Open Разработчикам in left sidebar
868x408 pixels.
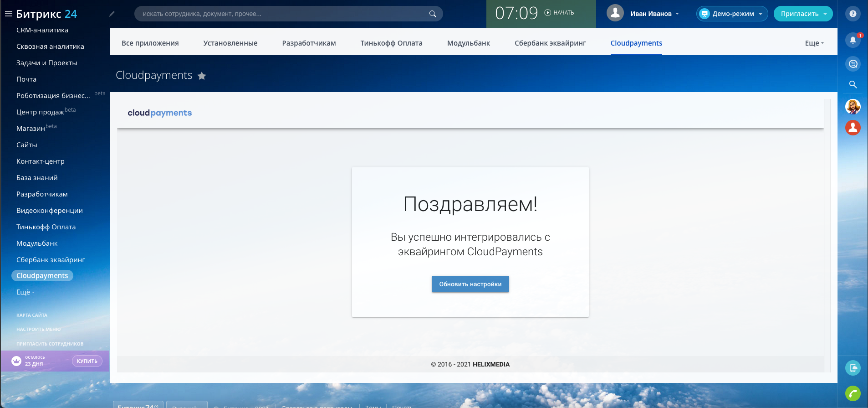point(42,194)
